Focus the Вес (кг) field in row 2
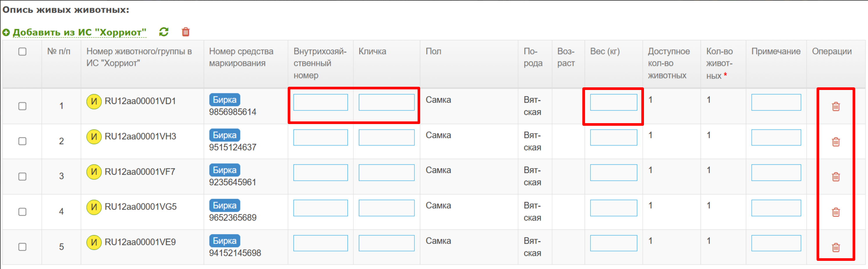This screenshot has width=868, height=269. tap(613, 138)
